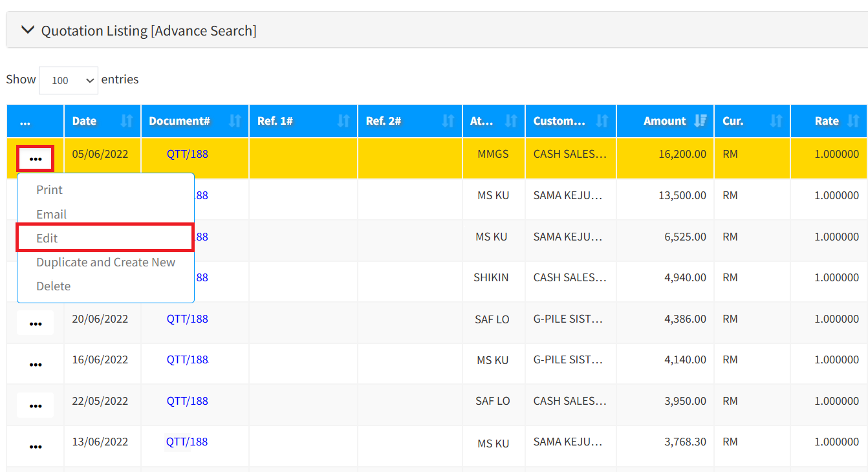Choose Delete from the row actions menu
The width and height of the screenshot is (868, 472).
[54, 286]
